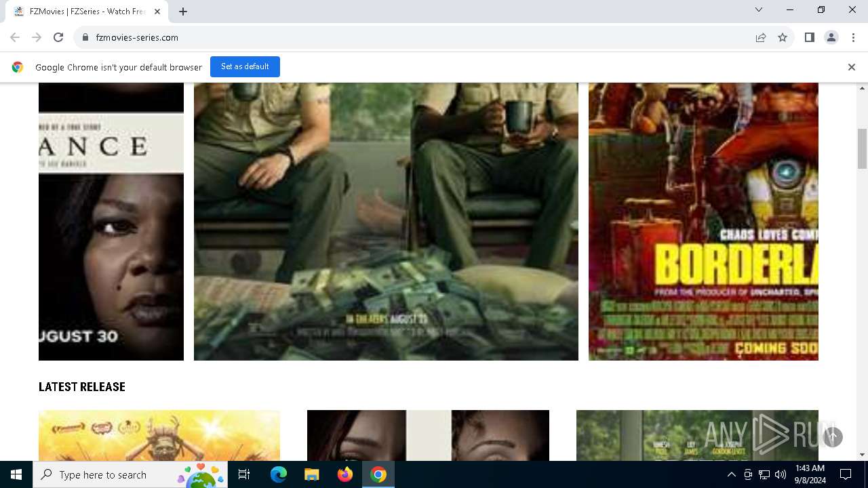The image size is (868, 488).
Task: Launch Microsoft Edge from the taskbar
Action: pyautogui.click(x=279, y=474)
